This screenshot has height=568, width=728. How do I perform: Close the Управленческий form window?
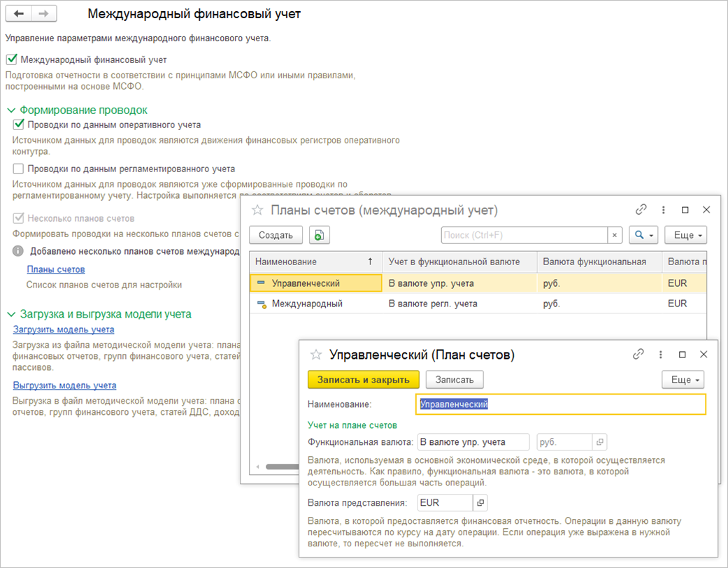[x=704, y=355]
